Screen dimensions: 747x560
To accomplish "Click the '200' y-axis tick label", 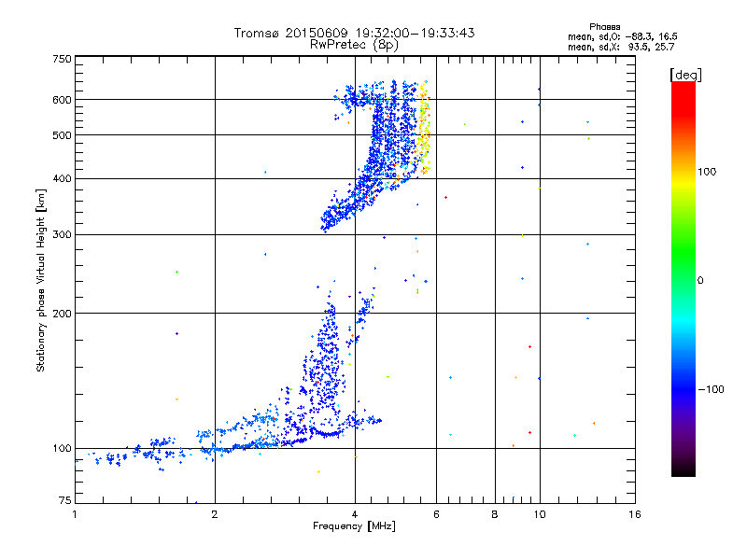I will [x=62, y=314].
